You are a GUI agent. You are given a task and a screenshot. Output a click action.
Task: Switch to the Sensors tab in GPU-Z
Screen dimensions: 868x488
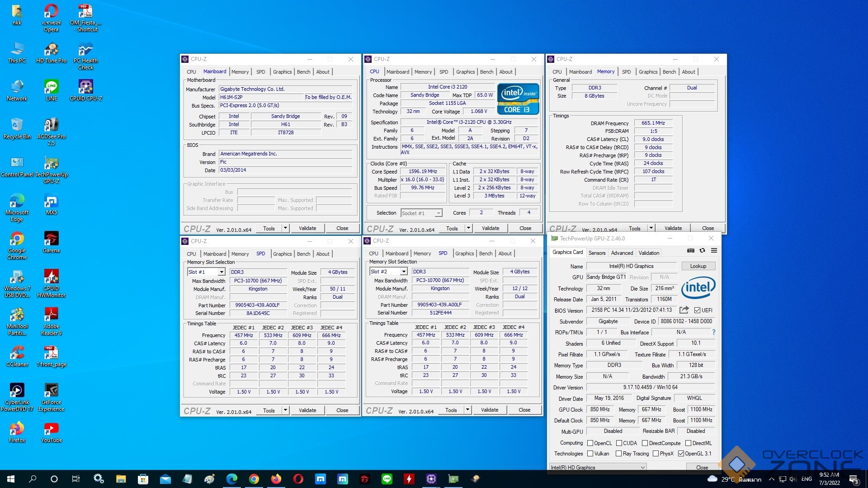[x=597, y=253]
